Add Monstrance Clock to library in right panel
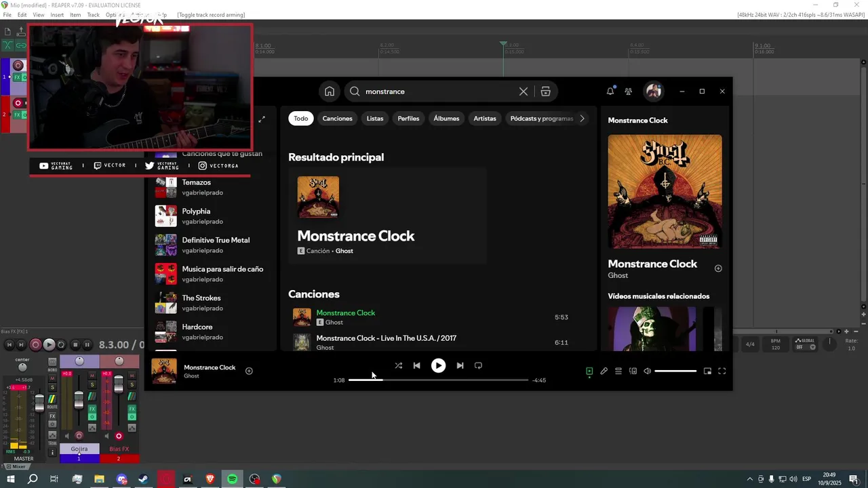This screenshot has width=868, height=488. (718, 268)
